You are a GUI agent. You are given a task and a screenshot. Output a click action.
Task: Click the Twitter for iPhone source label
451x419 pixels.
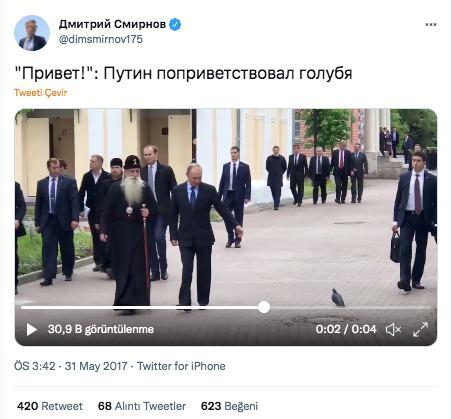181,366
